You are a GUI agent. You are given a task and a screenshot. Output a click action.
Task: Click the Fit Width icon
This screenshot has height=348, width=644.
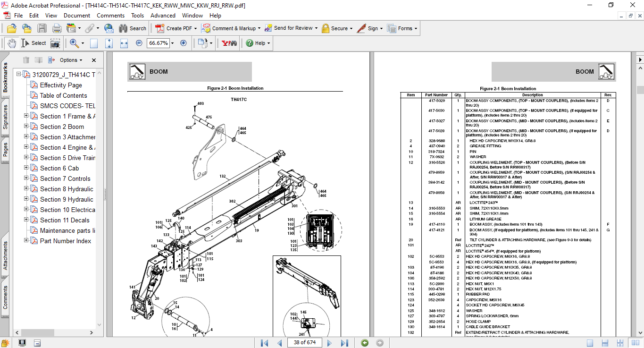click(124, 43)
